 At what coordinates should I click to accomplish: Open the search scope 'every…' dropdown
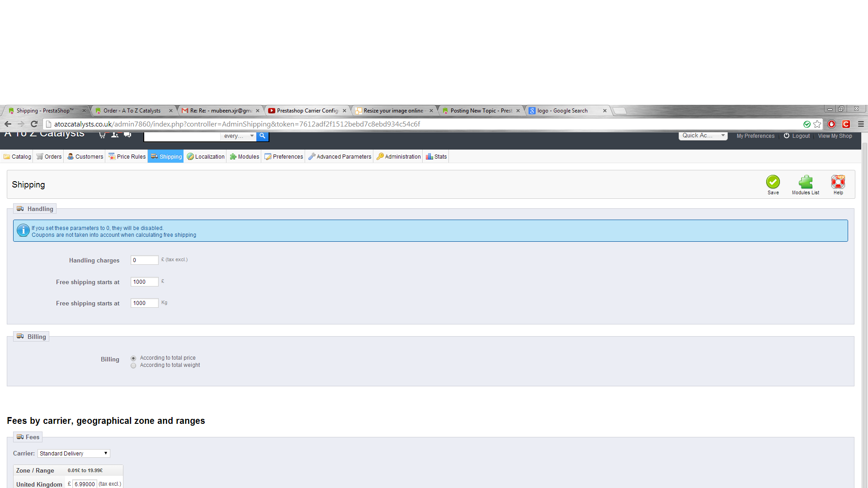coord(239,136)
